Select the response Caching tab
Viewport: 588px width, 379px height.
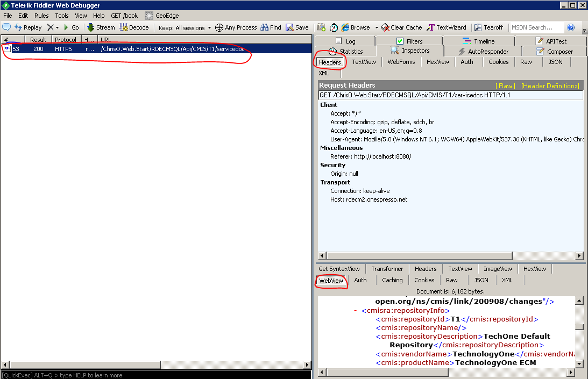click(392, 280)
